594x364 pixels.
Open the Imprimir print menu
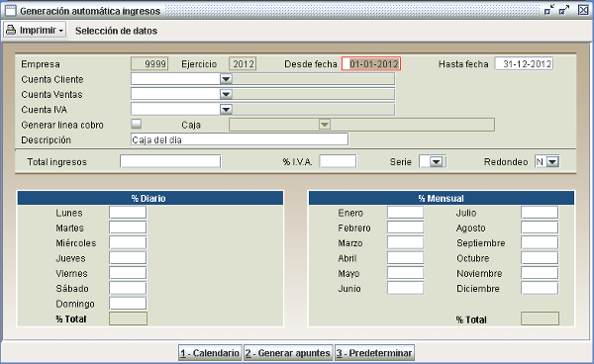coord(35,30)
